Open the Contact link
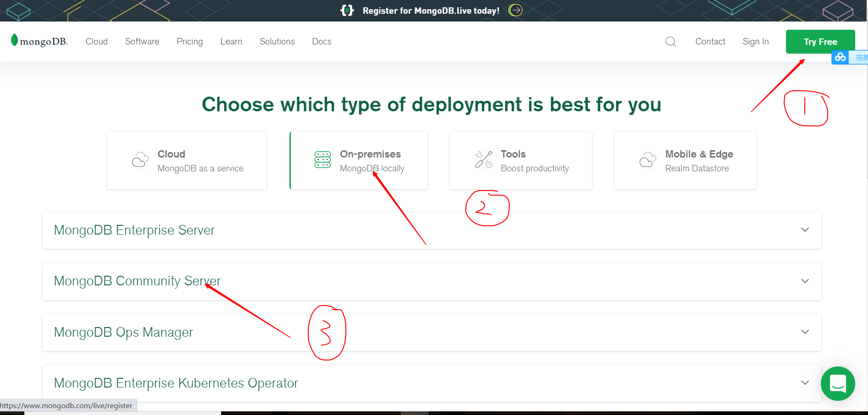 [710, 42]
